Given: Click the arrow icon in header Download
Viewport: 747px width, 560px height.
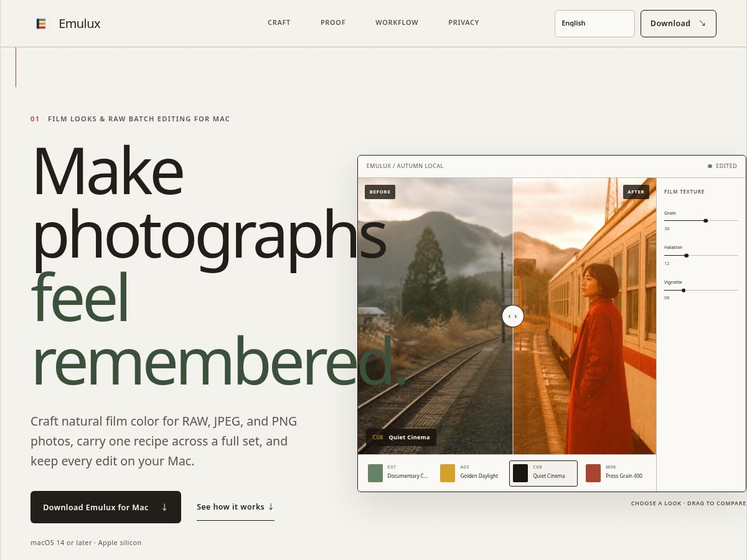Looking at the screenshot, I should click(x=702, y=23).
